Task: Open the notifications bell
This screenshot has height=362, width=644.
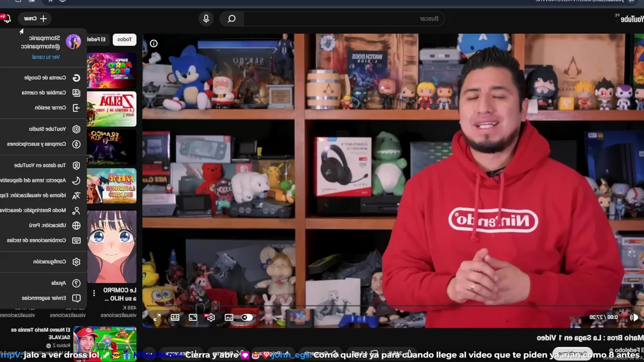Action: [7, 19]
